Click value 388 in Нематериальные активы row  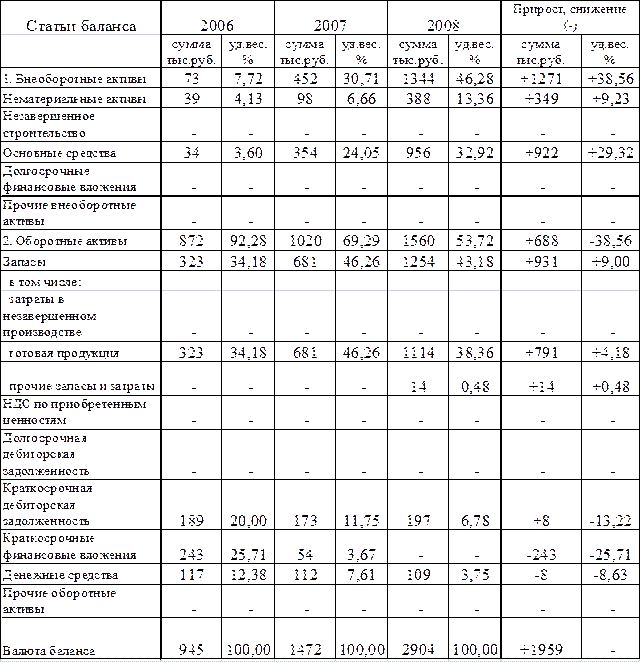pos(418,98)
